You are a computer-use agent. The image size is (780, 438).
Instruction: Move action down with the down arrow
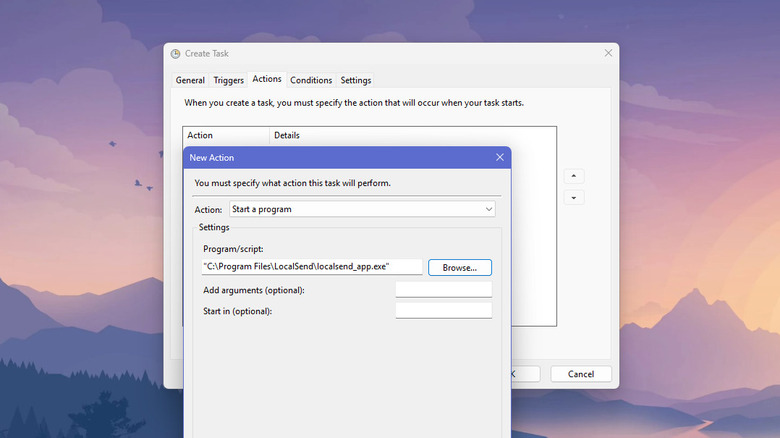coord(574,198)
